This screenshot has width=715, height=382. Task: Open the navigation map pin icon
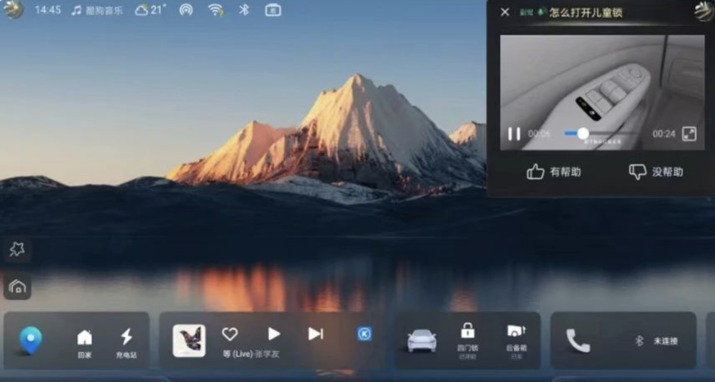click(x=31, y=340)
